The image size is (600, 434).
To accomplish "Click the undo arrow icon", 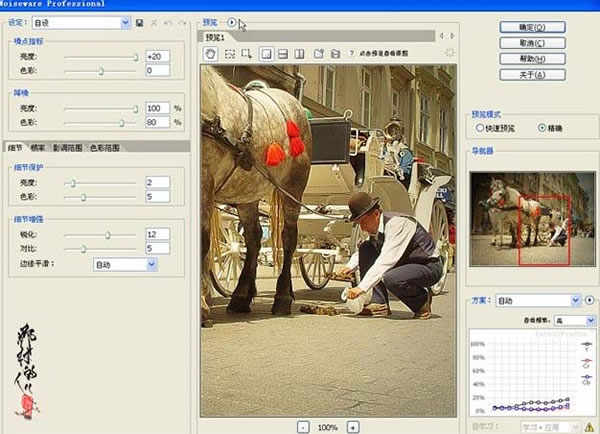I will [x=168, y=23].
